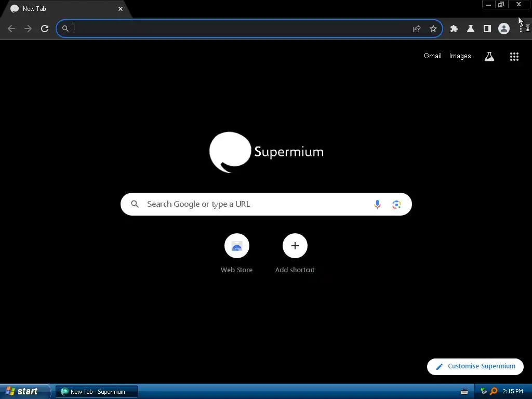Open the profile avatar menu

(504, 29)
